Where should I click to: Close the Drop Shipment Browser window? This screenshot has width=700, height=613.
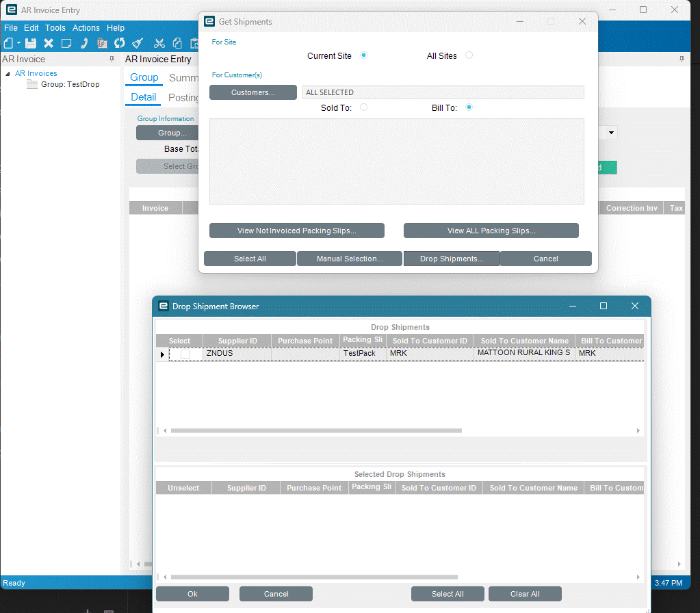[635, 306]
